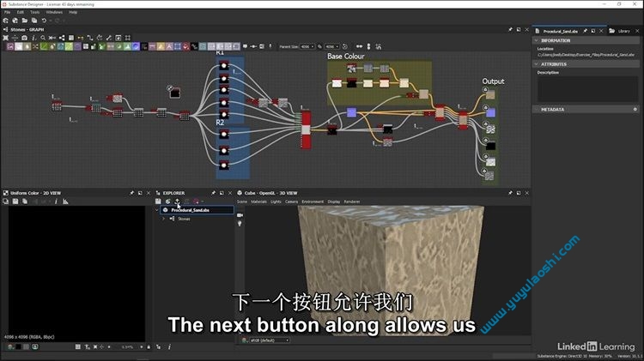Click the save icon in Explorer toolbar

tap(158, 202)
